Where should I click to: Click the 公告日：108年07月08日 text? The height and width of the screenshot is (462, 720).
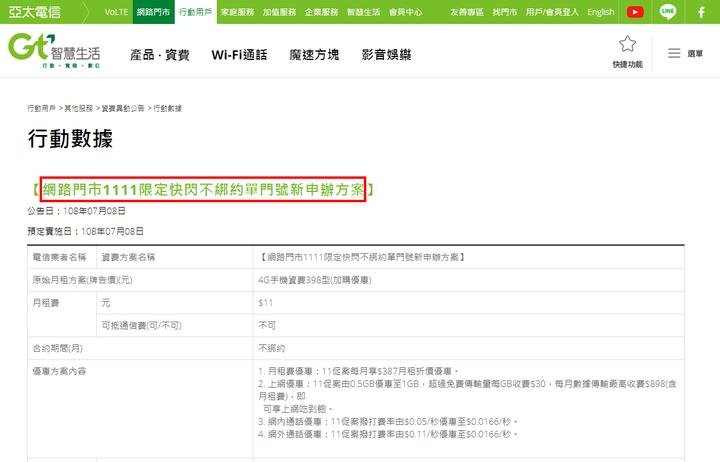pos(76,211)
